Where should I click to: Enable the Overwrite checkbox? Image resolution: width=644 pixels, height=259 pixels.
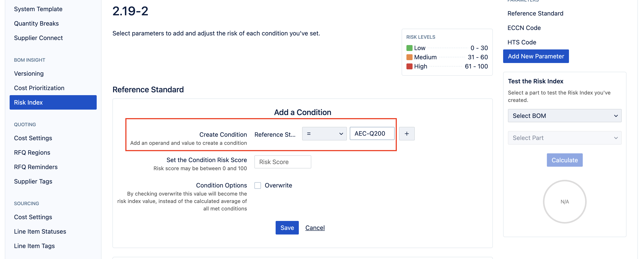tap(257, 185)
